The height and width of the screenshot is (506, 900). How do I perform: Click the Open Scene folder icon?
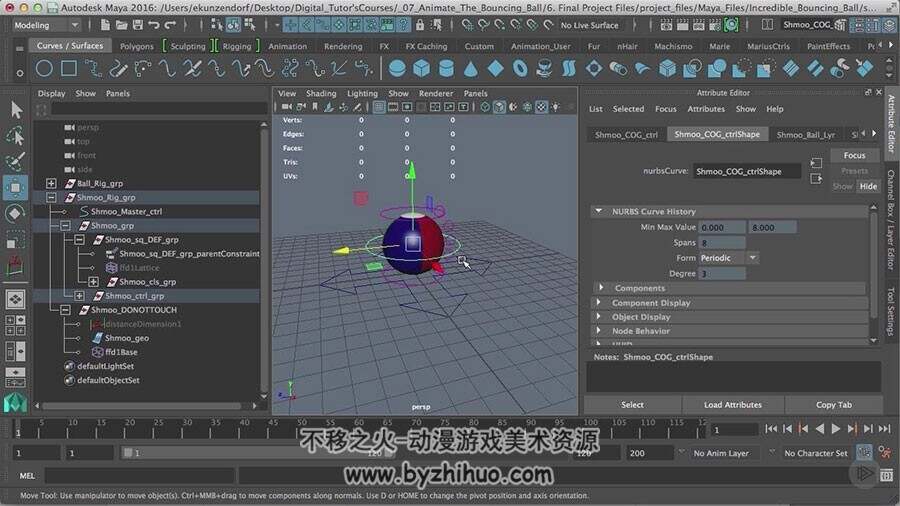(x=121, y=25)
